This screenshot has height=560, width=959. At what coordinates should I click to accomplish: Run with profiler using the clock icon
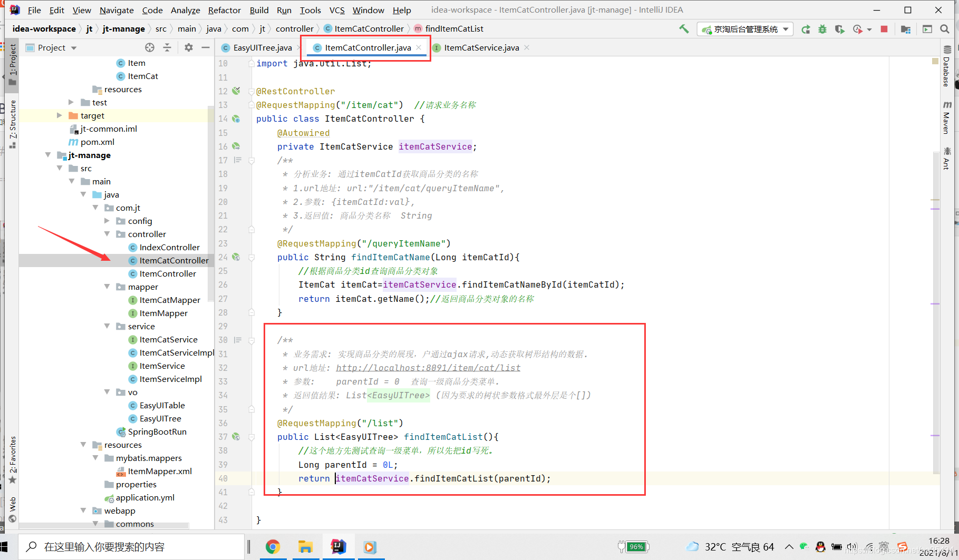tap(858, 29)
